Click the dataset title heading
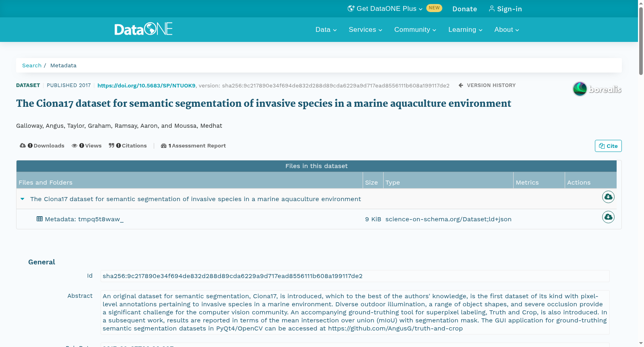This screenshot has height=347, width=644. [264, 104]
